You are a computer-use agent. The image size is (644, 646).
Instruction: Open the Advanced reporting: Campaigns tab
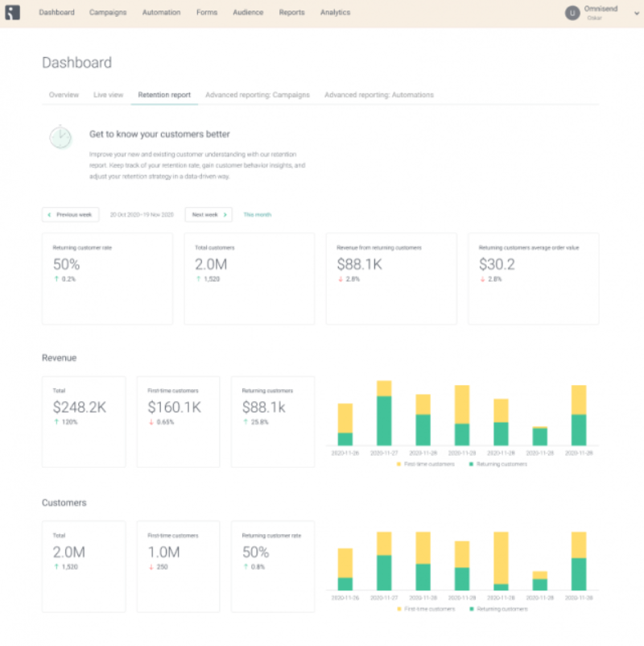click(258, 95)
